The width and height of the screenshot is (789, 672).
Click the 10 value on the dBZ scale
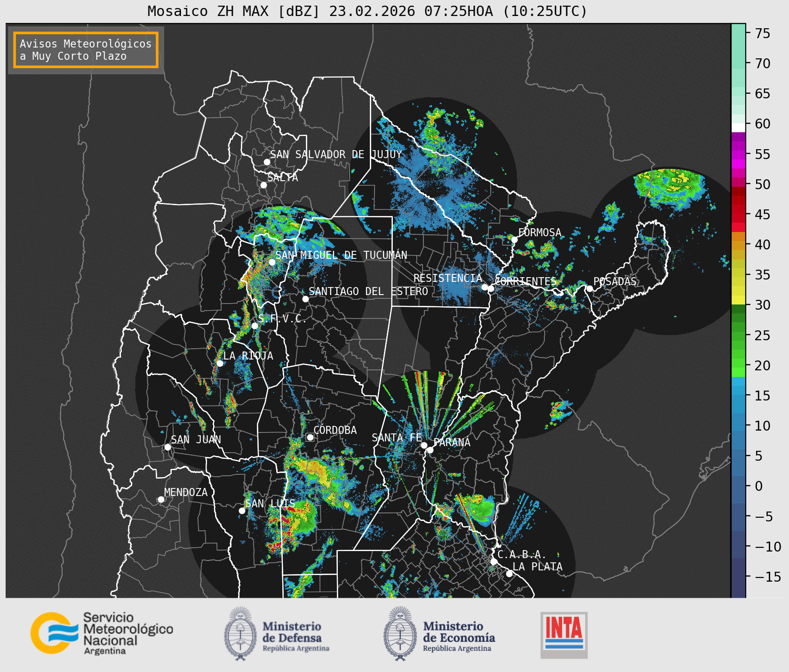[x=763, y=426]
